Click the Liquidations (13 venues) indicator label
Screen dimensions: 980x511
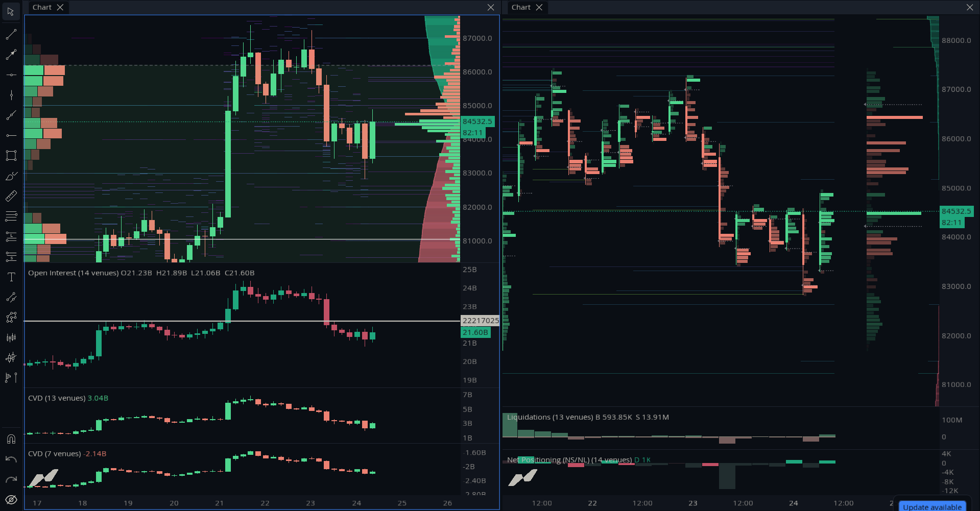click(550, 417)
